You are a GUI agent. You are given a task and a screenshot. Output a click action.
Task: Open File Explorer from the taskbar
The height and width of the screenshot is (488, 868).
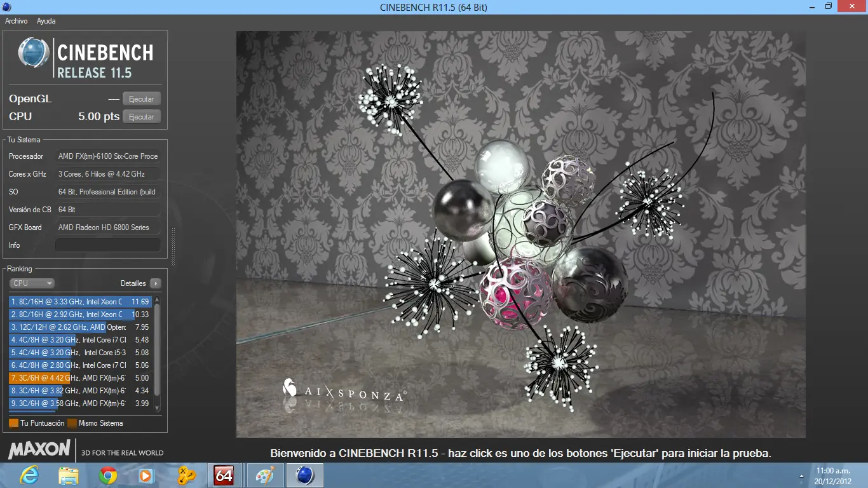click(69, 475)
